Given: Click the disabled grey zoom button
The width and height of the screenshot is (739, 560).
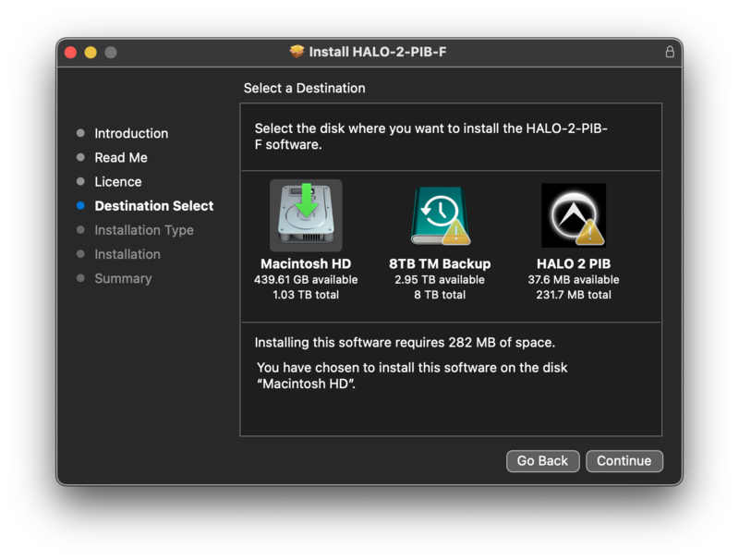Looking at the screenshot, I should tap(111, 52).
